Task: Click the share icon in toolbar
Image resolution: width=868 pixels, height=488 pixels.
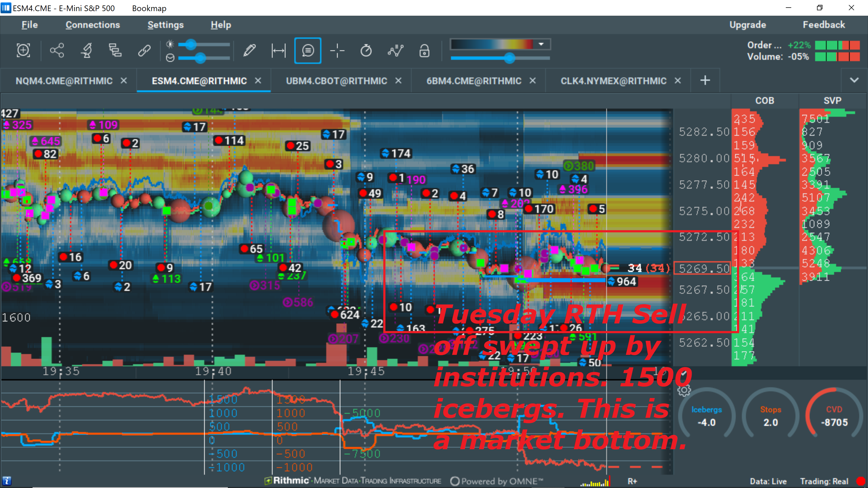Action: coord(57,50)
